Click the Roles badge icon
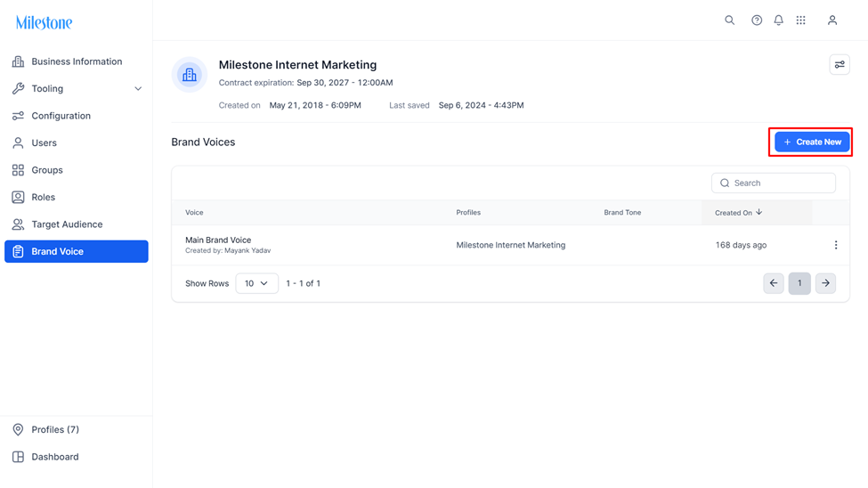The width and height of the screenshot is (868, 488). click(x=19, y=197)
